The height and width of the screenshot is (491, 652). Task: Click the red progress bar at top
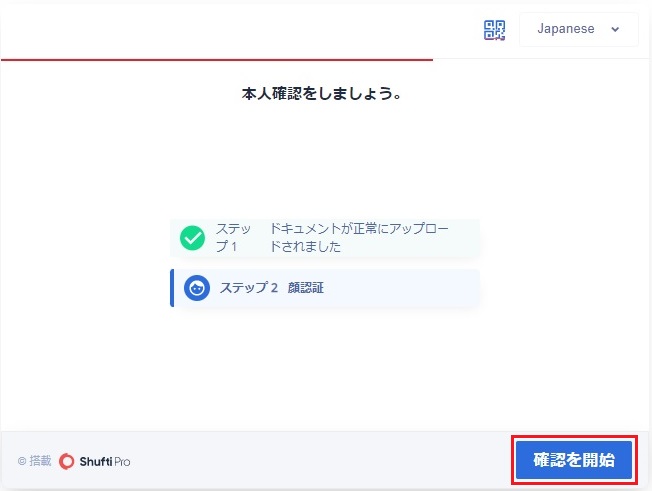217,60
